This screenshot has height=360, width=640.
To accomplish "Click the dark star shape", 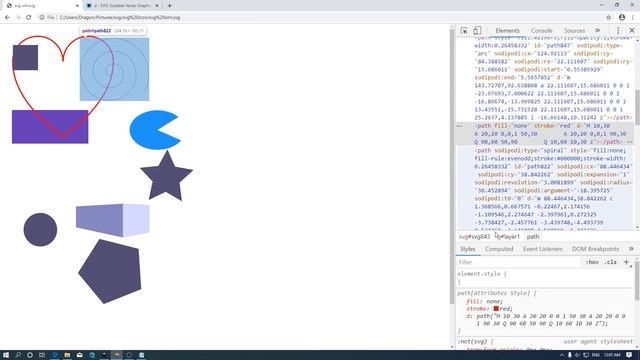I will (166, 178).
